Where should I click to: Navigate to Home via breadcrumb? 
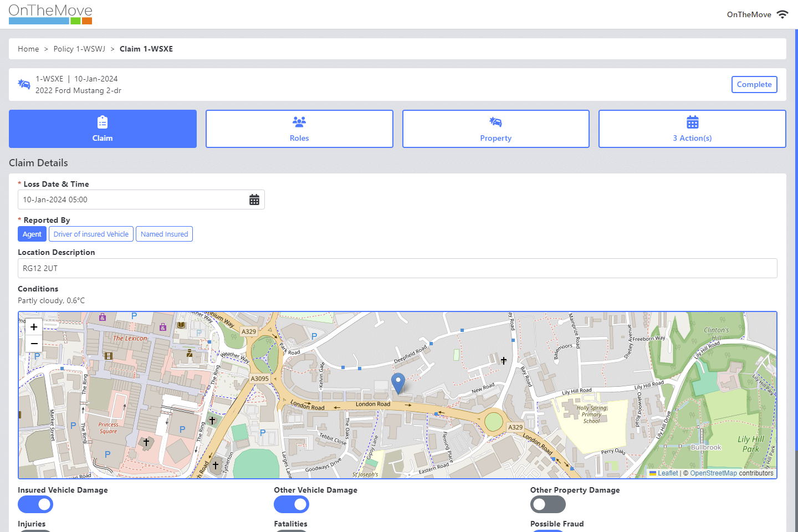click(28, 49)
